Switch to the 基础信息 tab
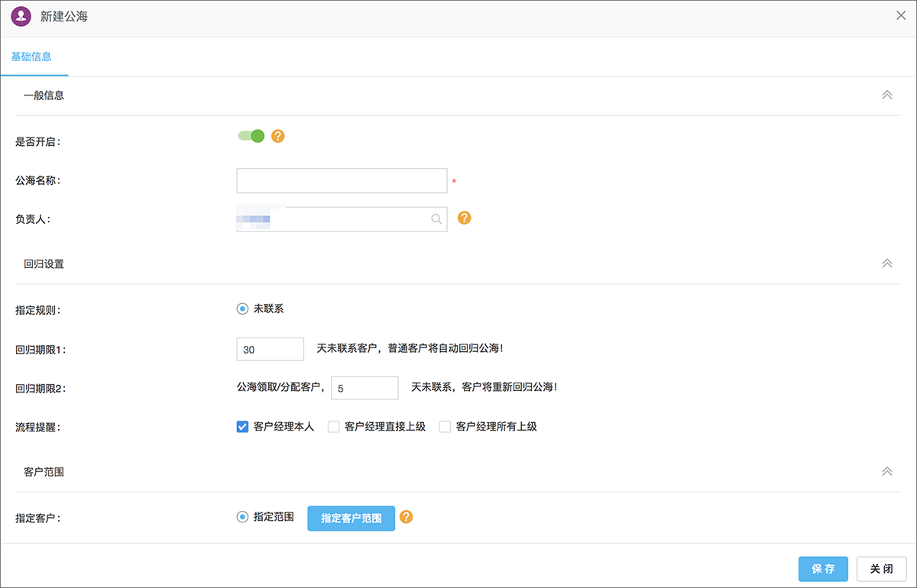This screenshot has height=588, width=917. click(x=31, y=57)
